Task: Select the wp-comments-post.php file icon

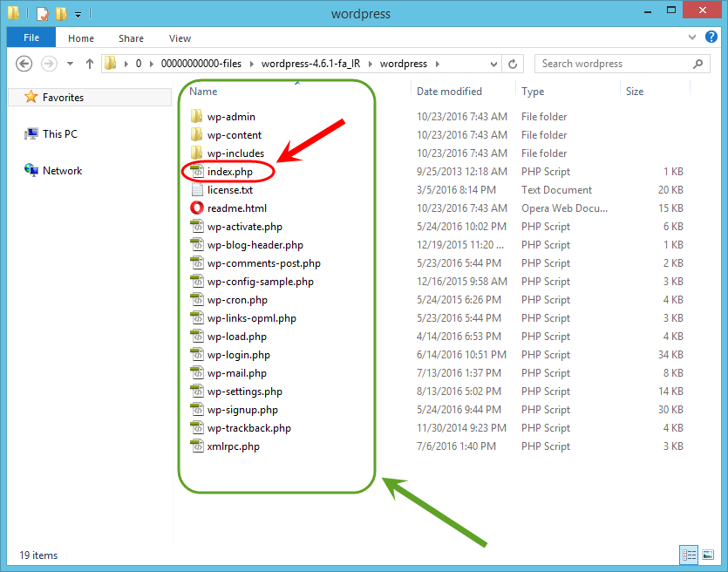Action: pyautogui.click(x=197, y=262)
